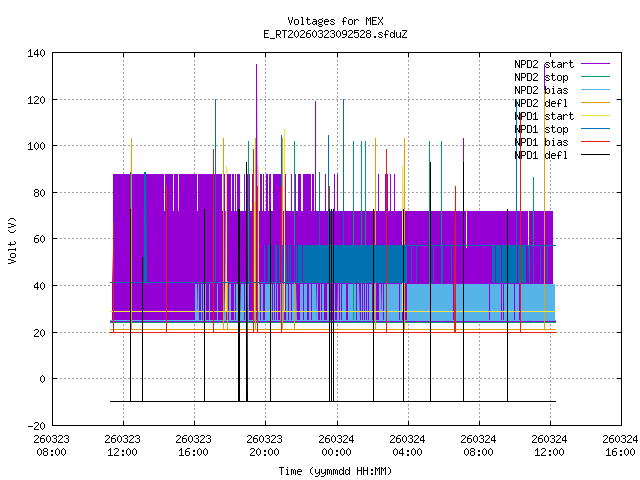Screen dimensions: 640x480
Task: Click the "Volt (V)" y-axis label
Action: click(x=12, y=239)
